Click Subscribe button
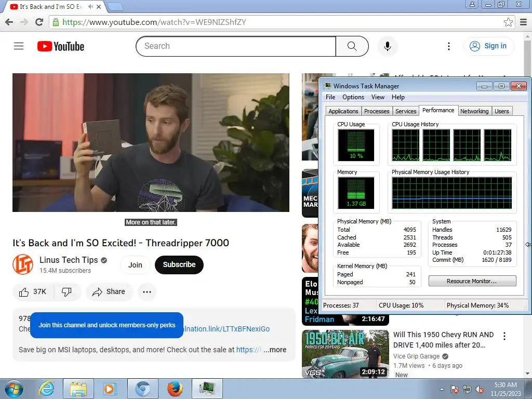 click(179, 264)
